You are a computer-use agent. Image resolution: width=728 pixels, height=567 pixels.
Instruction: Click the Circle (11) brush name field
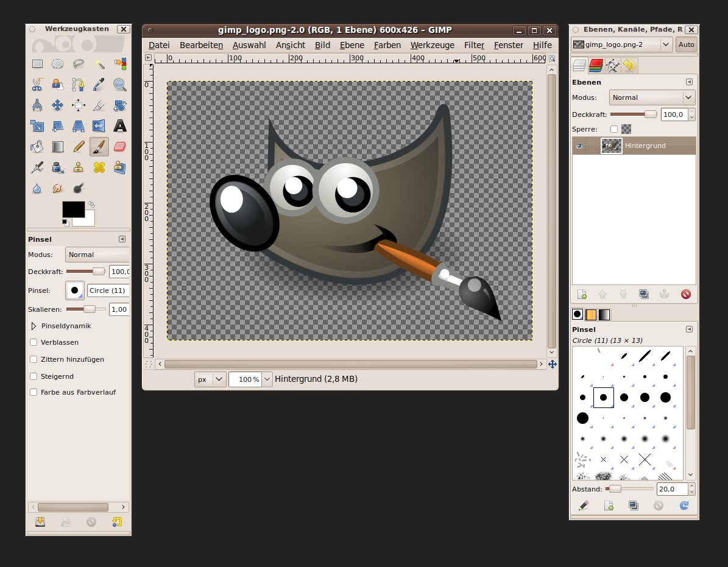108,291
